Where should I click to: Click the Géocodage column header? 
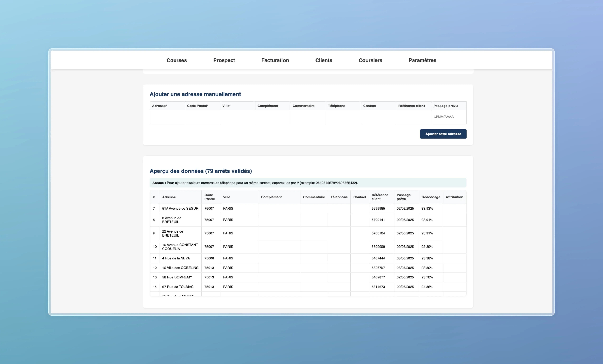430,197
